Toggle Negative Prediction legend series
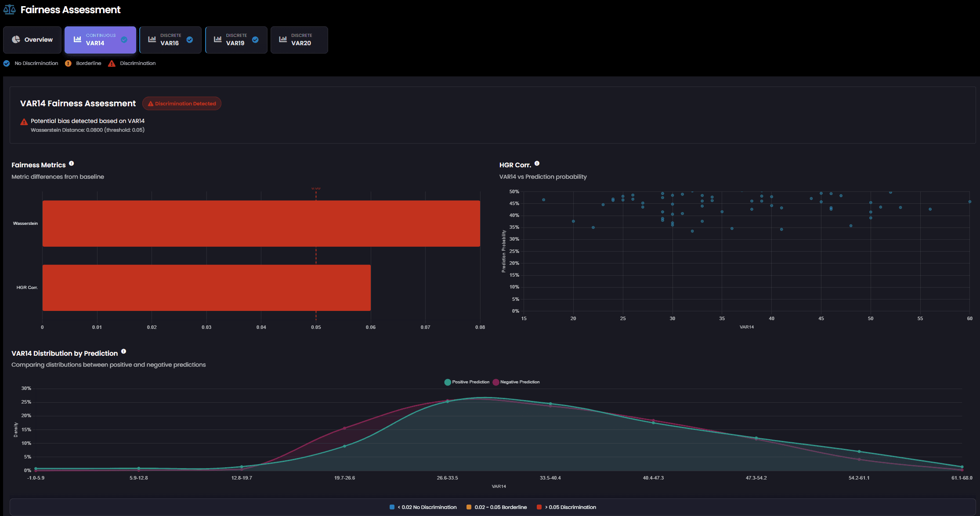980x516 pixels. (516, 382)
